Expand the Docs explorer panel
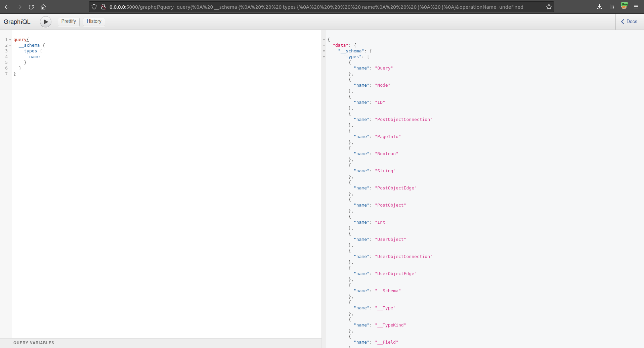This screenshot has height=348, width=644. tap(629, 21)
